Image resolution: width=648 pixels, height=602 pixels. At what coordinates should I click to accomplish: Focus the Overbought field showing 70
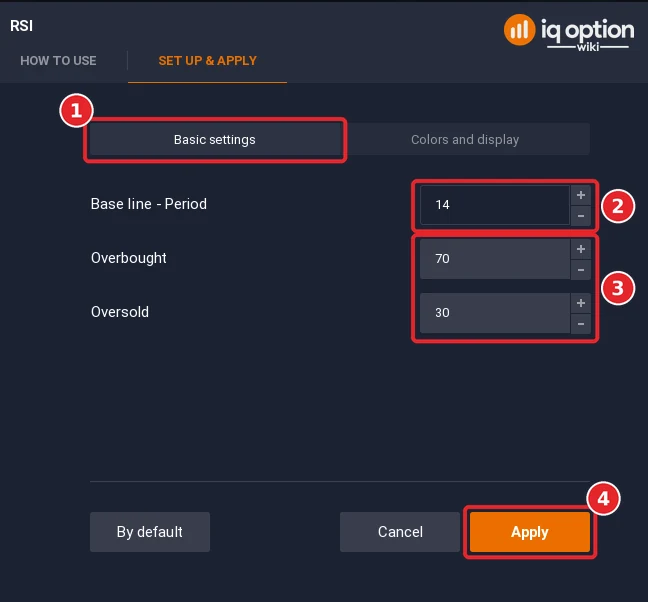495,259
